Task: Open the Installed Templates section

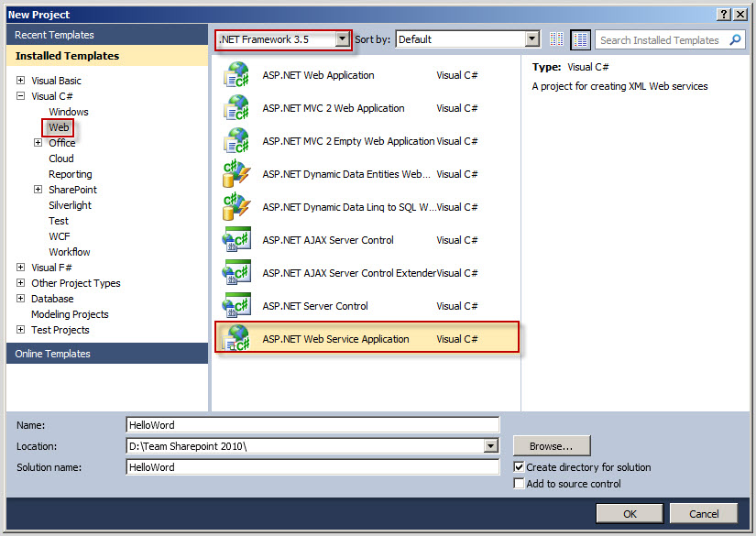Action: coord(107,55)
